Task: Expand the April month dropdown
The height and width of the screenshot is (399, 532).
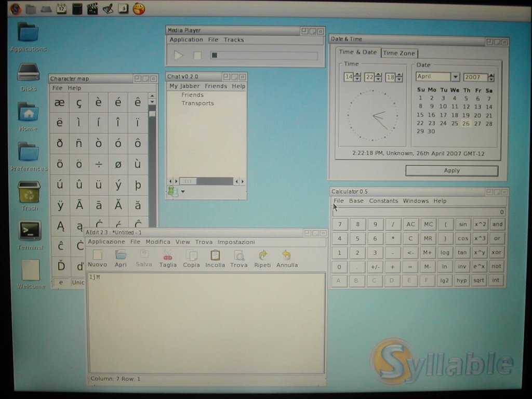Action: [455, 77]
